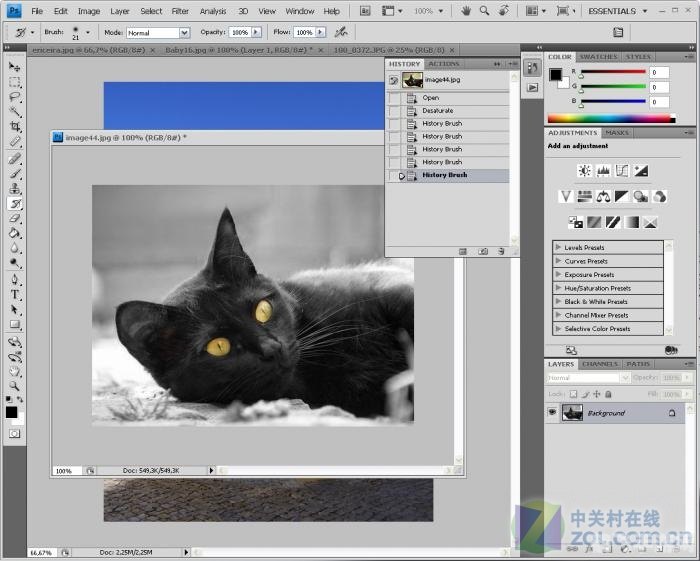This screenshot has width=700, height=561.
Task: Hide the Background layer visibility eye
Action: click(552, 412)
